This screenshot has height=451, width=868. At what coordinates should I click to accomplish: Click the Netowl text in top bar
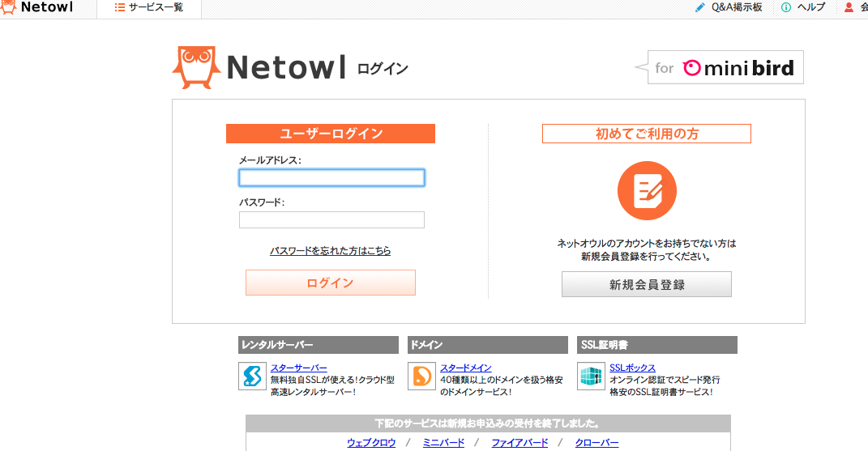47,7
